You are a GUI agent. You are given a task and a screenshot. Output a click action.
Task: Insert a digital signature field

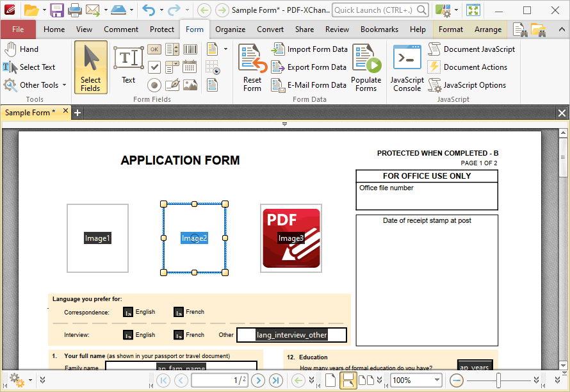[172, 85]
